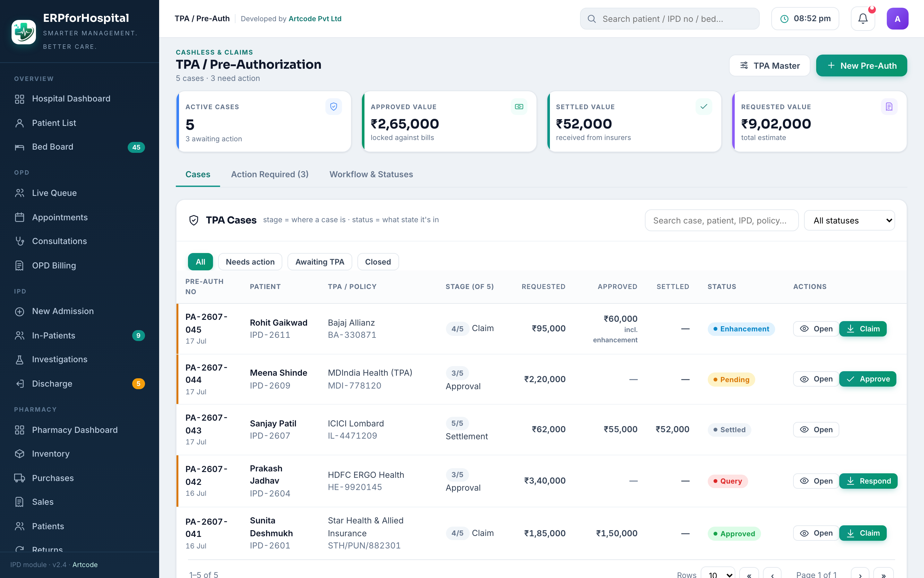924x578 pixels.
Task: Click the Settled status badge
Action: click(729, 430)
